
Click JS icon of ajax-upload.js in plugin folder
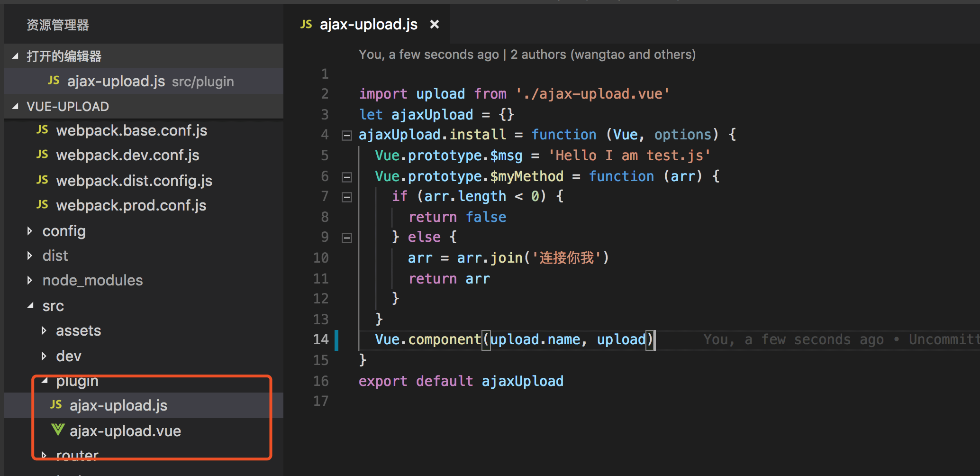[56, 405]
